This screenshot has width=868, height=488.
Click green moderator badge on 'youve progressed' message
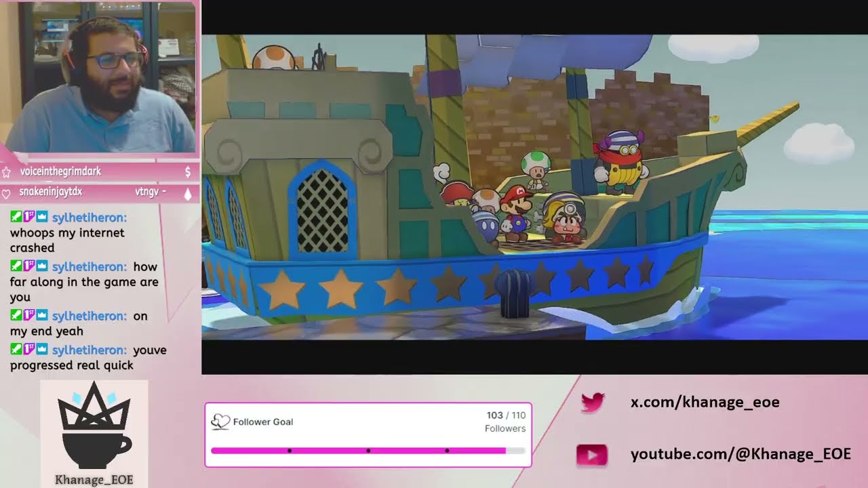coord(15,350)
